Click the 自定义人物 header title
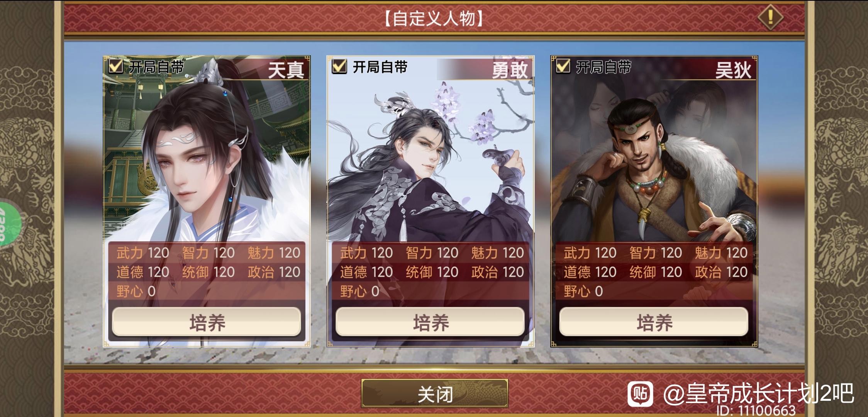 click(x=434, y=18)
